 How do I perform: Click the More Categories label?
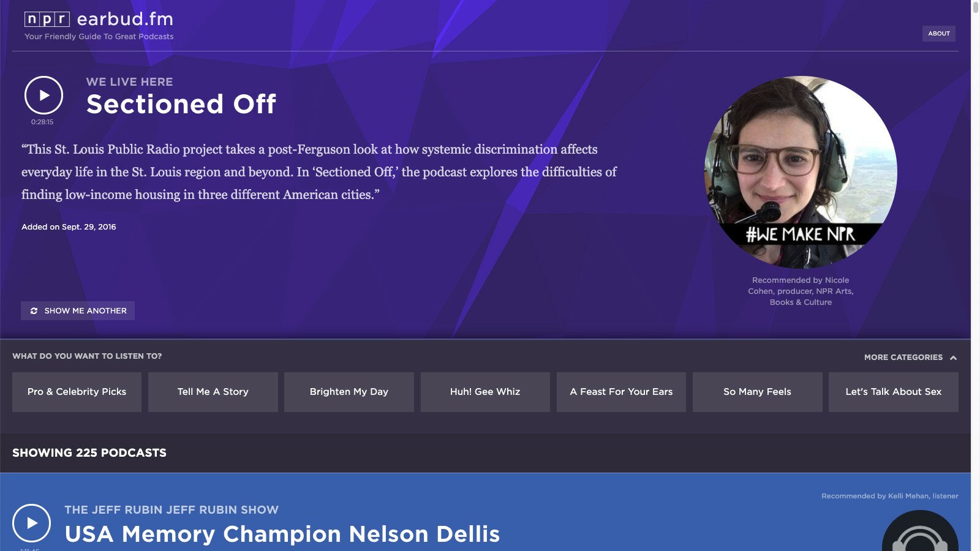point(903,358)
